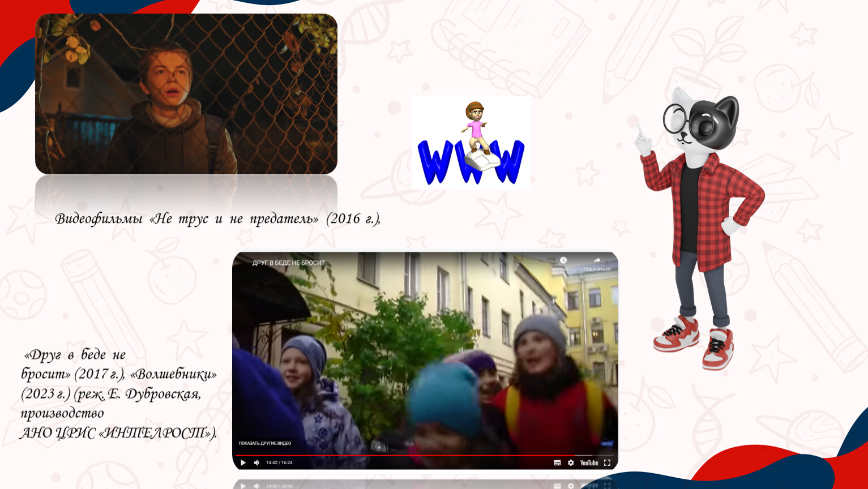Click the text АНО ЦРИС «ИНТЕЛРОСТ»
The image size is (868, 489).
point(118,433)
